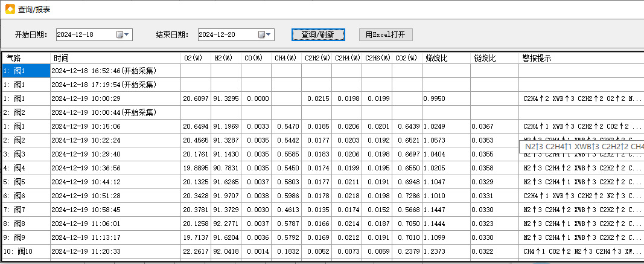Click the 开始日期 date input field
This screenshot has height=264, width=644.
pyautogui.click(x=94, y=35)
